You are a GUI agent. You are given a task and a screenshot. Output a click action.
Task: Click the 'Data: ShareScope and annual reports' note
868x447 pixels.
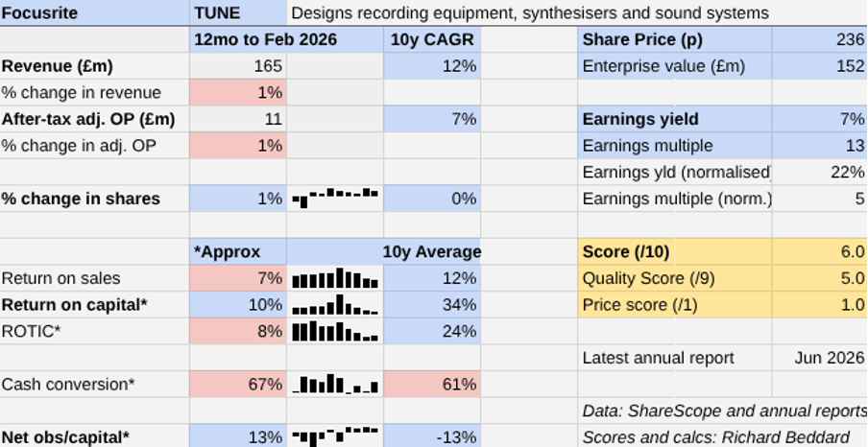pos(725,412)
